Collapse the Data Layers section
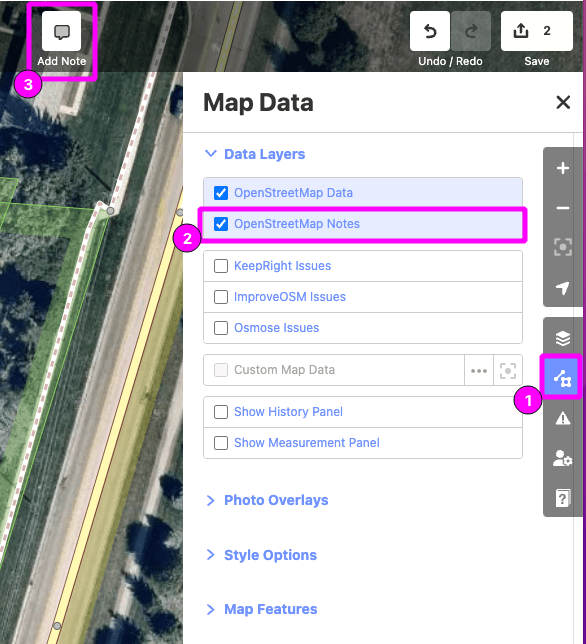The image size is (586, 644). (x=255, y=154)
